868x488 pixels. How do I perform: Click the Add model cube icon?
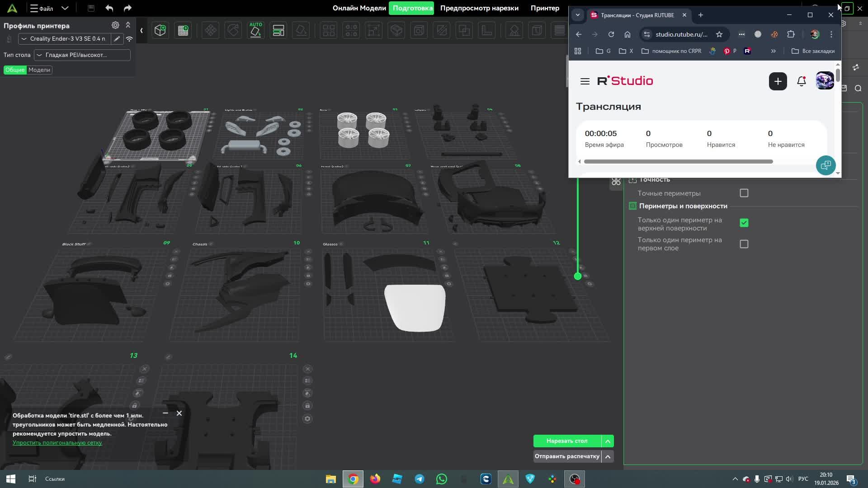point(160,30)
